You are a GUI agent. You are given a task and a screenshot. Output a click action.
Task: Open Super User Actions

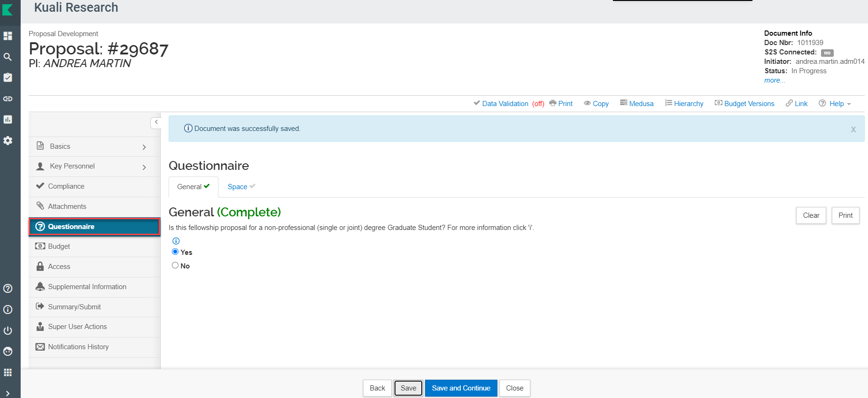pyautogui.click(x=94, y=327)
